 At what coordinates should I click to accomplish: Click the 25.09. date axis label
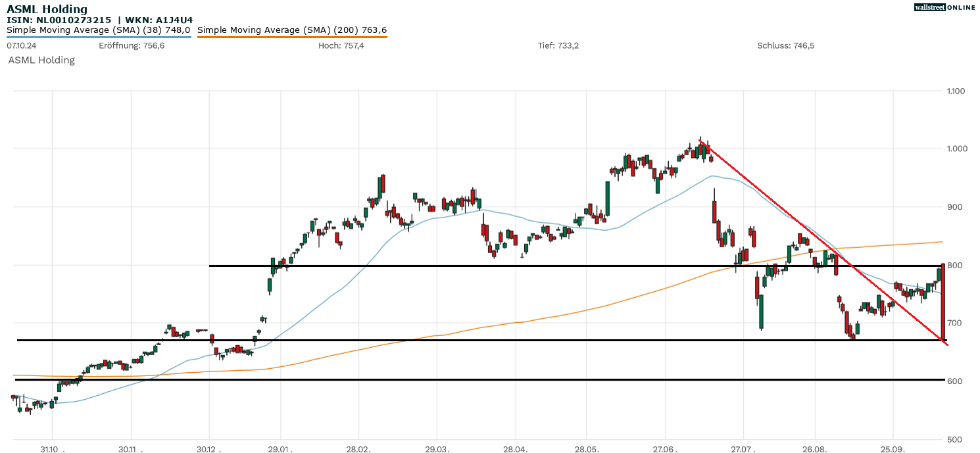(893, 450)
